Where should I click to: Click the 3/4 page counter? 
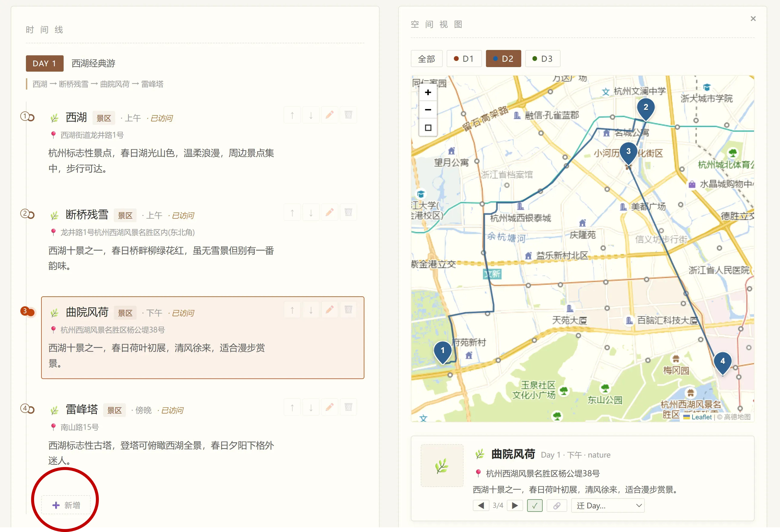point(498,506)
